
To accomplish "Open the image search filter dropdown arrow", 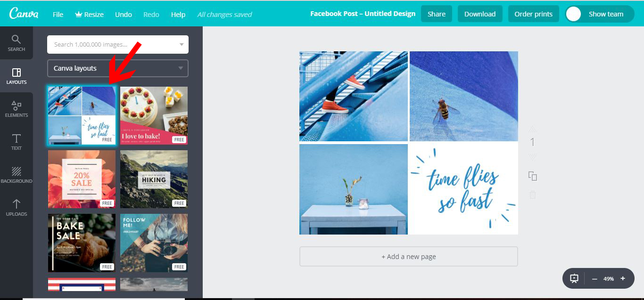I will click(x=181, y=44).
